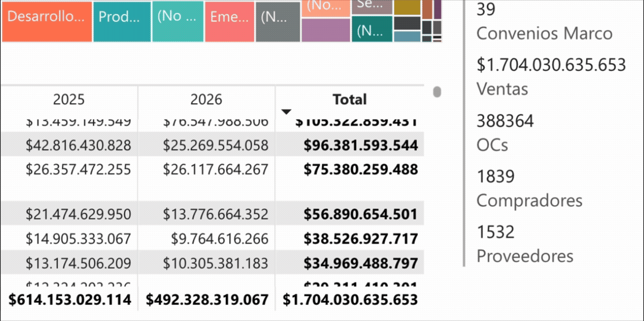This screenshot has width=644, height=321.
Task: Select the teal Prod... treemap tile
Action: pos(122,20)
